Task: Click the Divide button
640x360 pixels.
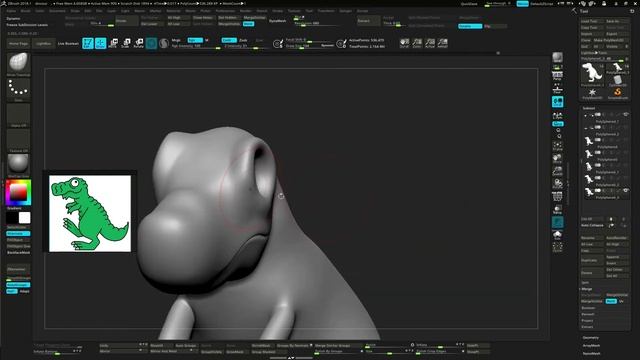Action: (x=127, y=20)
